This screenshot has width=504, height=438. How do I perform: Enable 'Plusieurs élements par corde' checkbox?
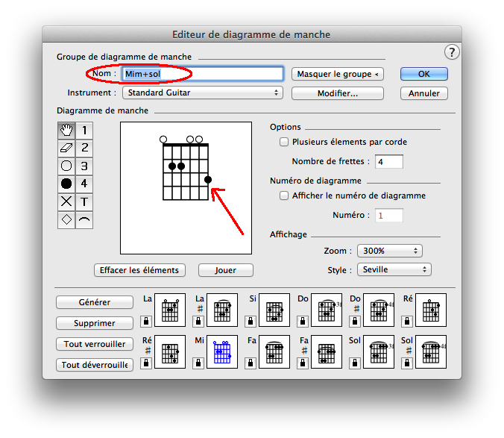(283, 142)
